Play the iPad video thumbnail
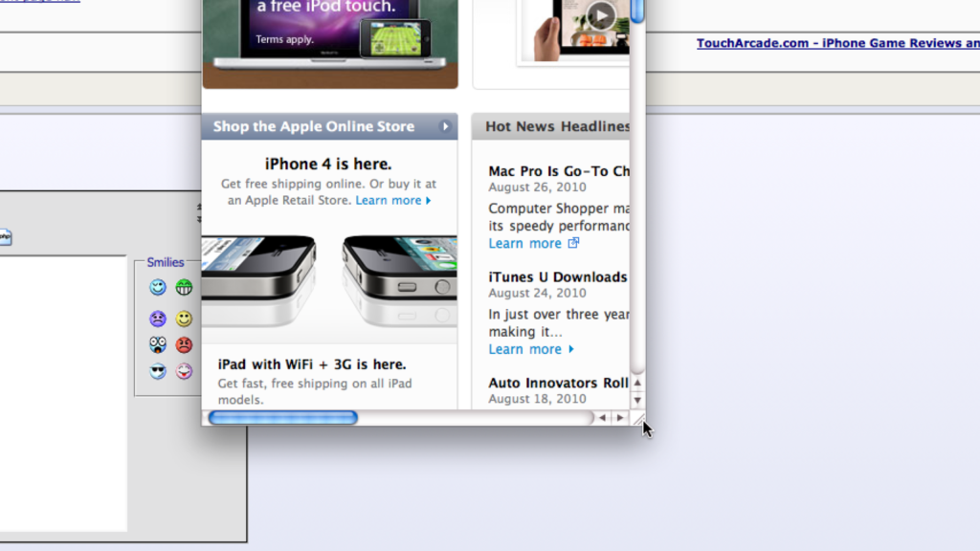 (x=601, y=15)
